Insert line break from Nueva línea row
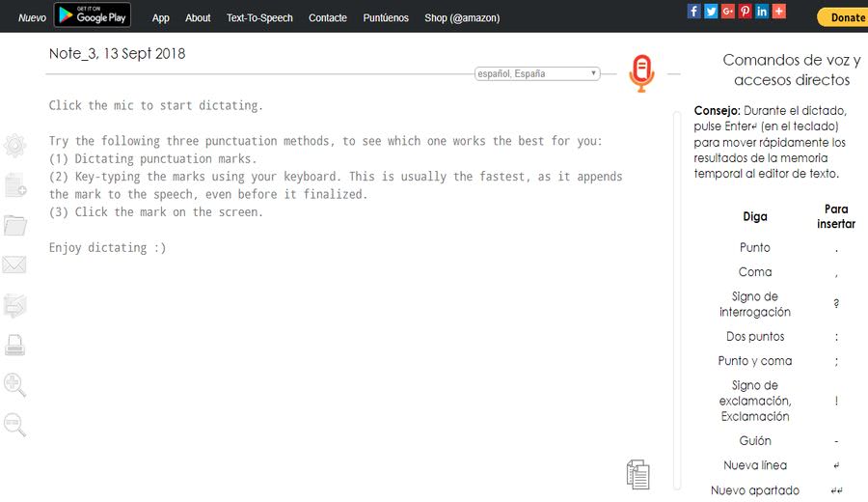Image resolution: width=868 pixels, height=502 pixels. click(836, 465)
